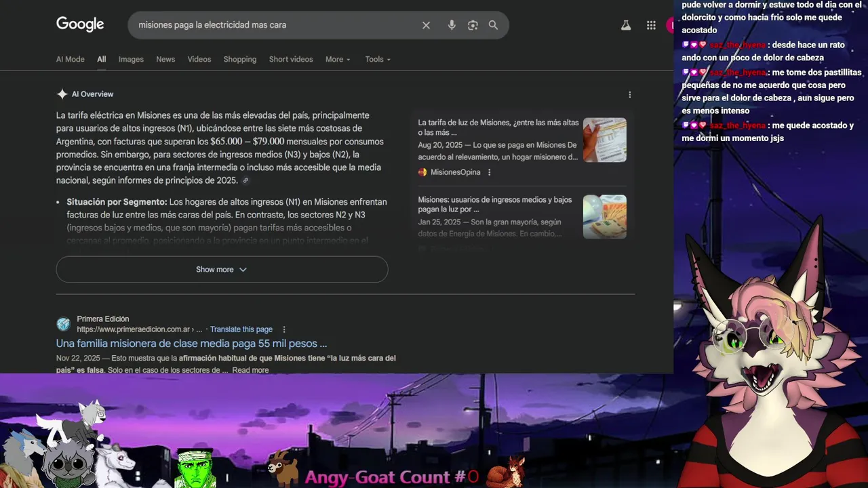Click Read more on Primera Edición snippet
868x488 pixels.
250,370
